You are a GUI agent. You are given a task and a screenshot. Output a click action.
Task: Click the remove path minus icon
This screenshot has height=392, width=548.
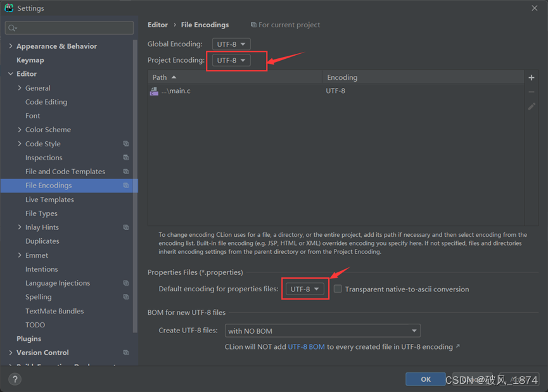[x=532, y=92]
